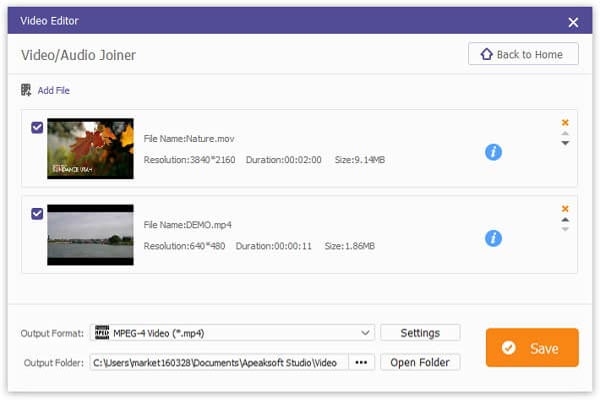Click Back to Home button
Screen dimensions: 600x400
pos(523,54)
